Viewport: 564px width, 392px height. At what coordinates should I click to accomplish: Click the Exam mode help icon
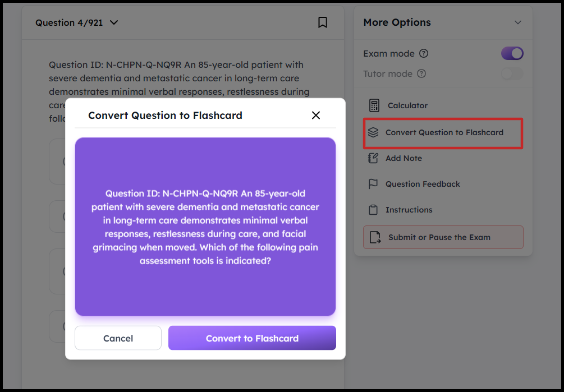(424, 54)
